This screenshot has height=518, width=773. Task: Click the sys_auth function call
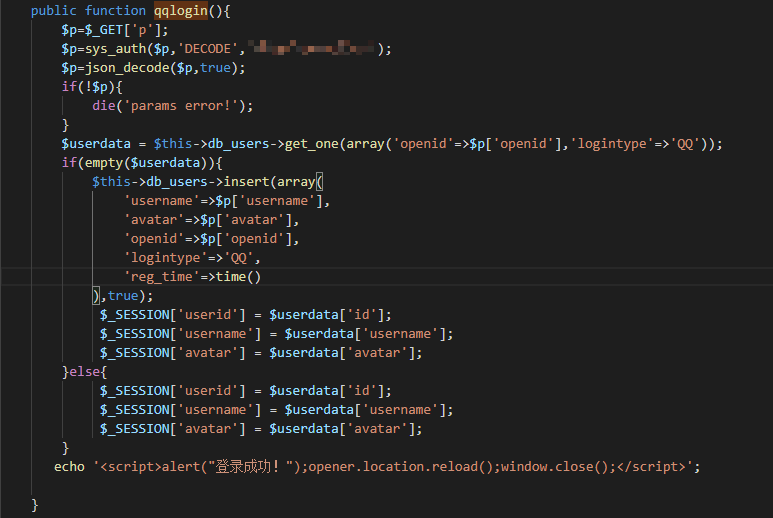[x=115, y=49]
